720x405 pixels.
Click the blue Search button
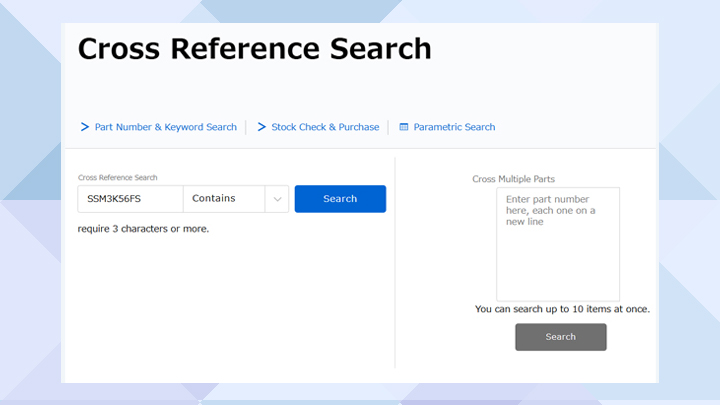pyautogui.click(x=340, y=199)
